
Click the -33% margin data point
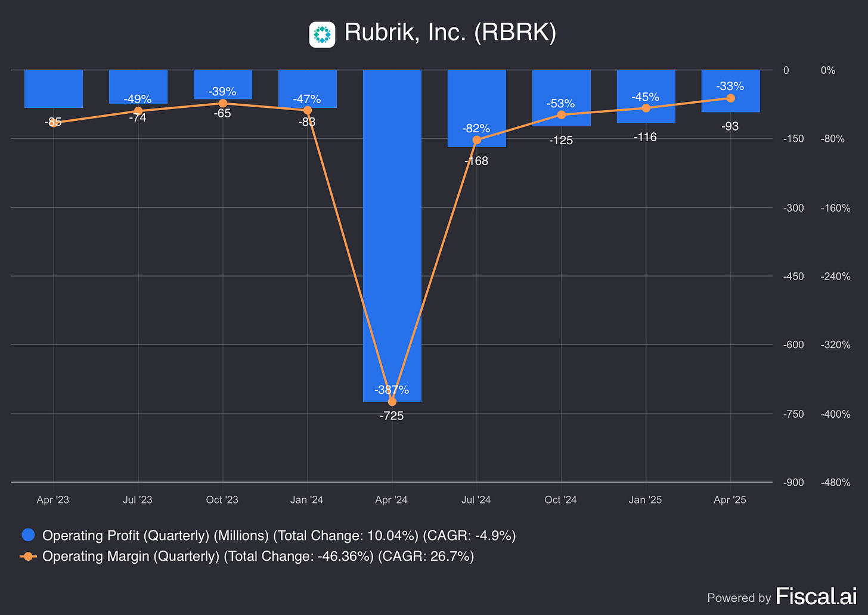730,98
